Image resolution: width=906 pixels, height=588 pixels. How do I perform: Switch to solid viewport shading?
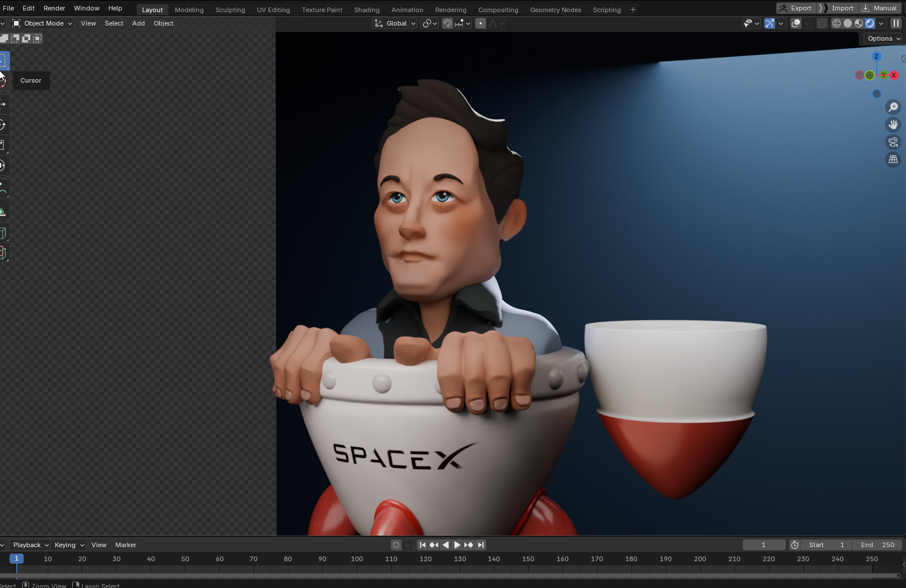pos(848,23)
